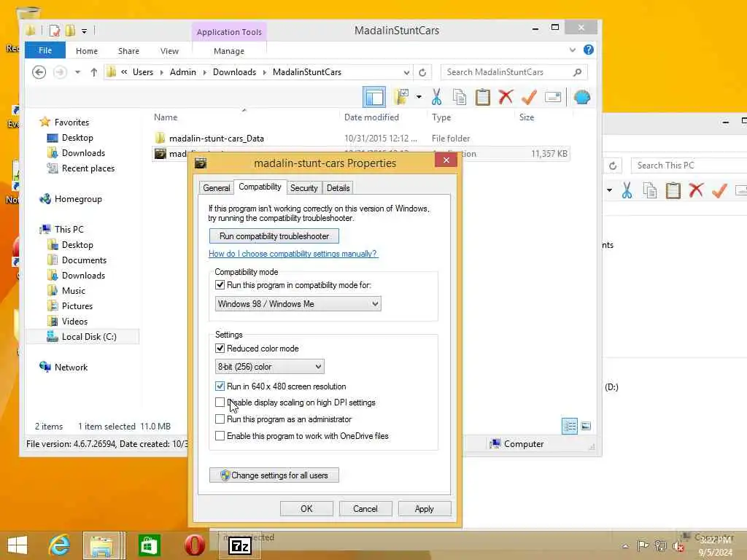Click the Cut scissors icon in This PC window
This screenshot has width=747, height=560.
click(627, 190)
